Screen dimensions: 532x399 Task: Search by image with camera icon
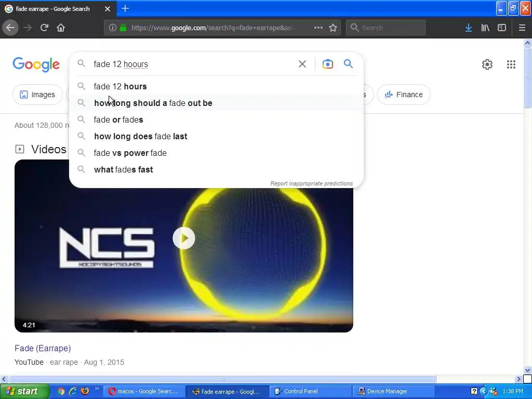328,64
